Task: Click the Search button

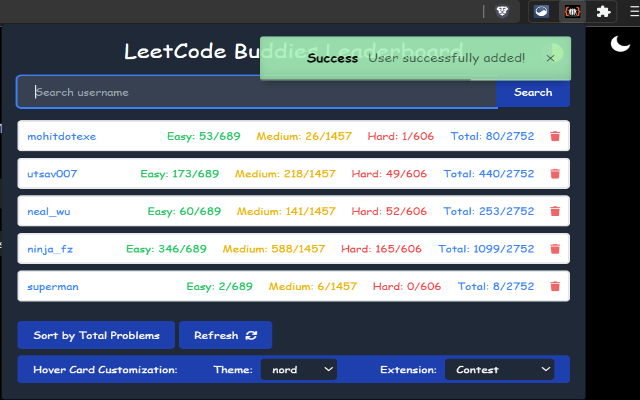Action: (x=533, y=93)
